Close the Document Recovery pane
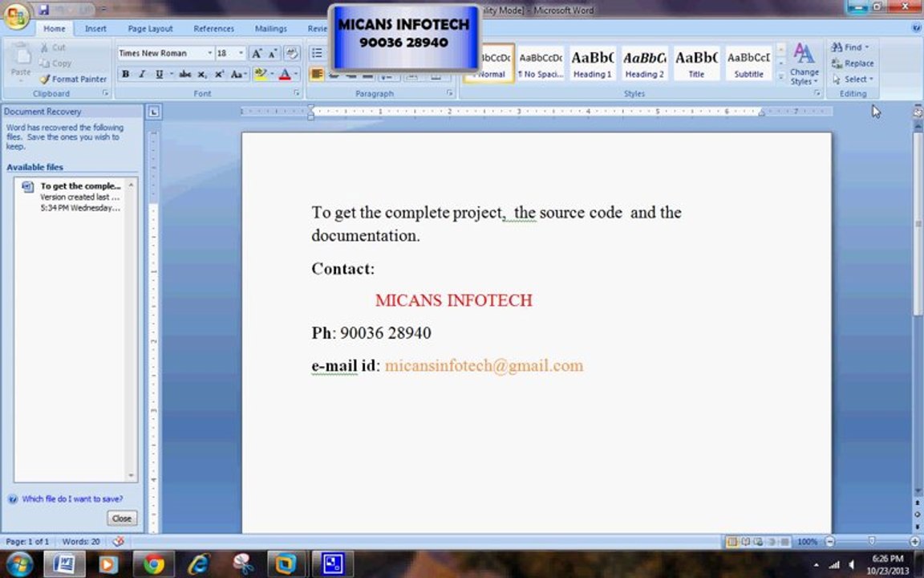 pyautogui.click(x=122, y=519)
